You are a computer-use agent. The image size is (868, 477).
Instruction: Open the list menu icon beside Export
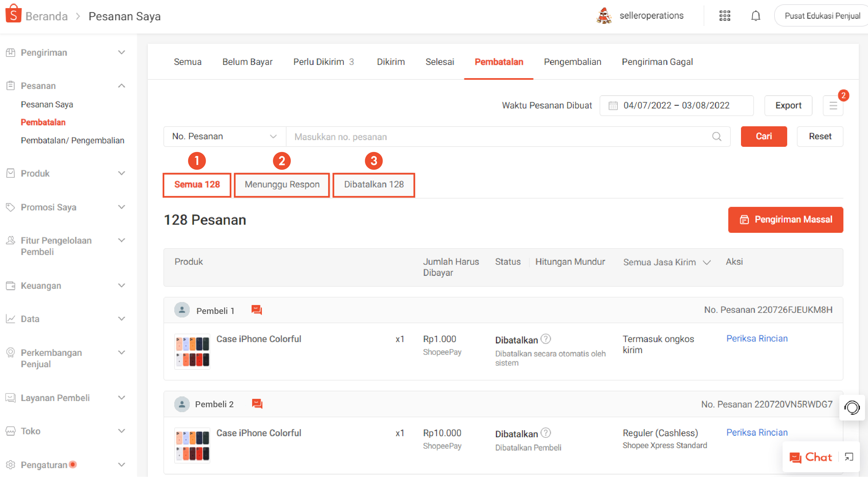tap(833, 105)
